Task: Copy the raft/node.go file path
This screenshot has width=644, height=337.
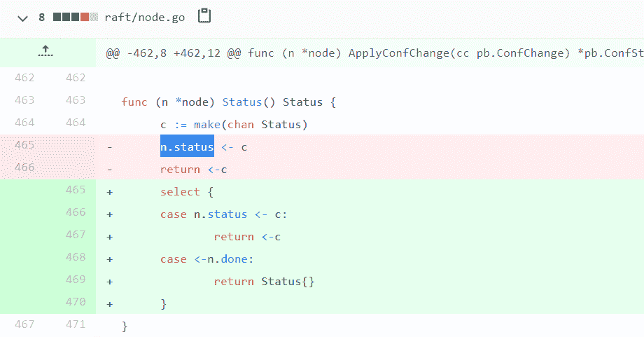Action: click(x=204, y=16)
